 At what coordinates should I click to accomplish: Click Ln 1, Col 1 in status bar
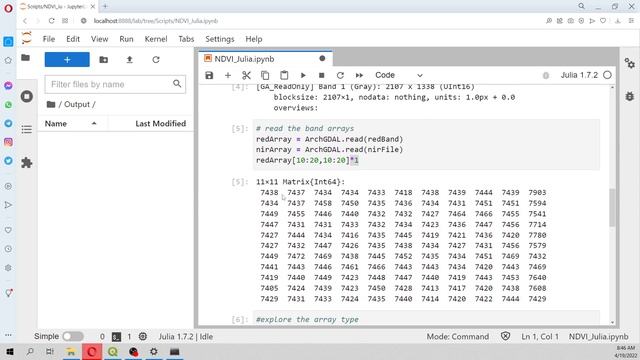[540, 337]
